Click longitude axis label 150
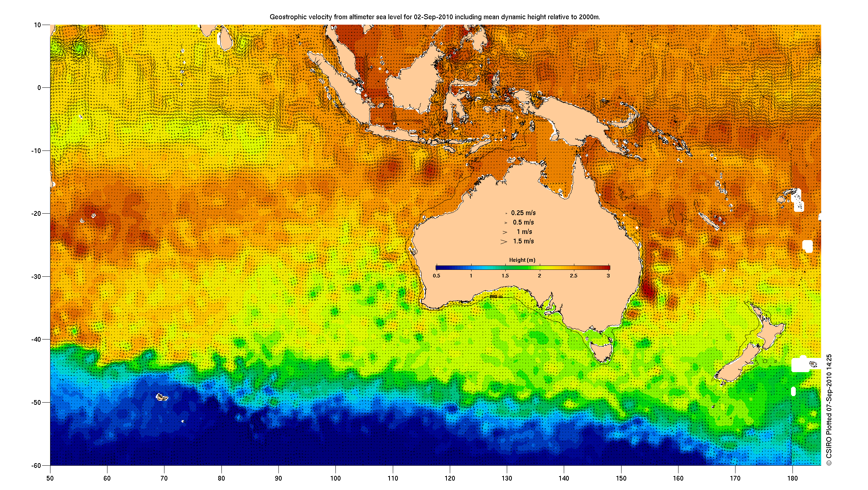This screenshot has width=868, height=490. tap(621, 478)
